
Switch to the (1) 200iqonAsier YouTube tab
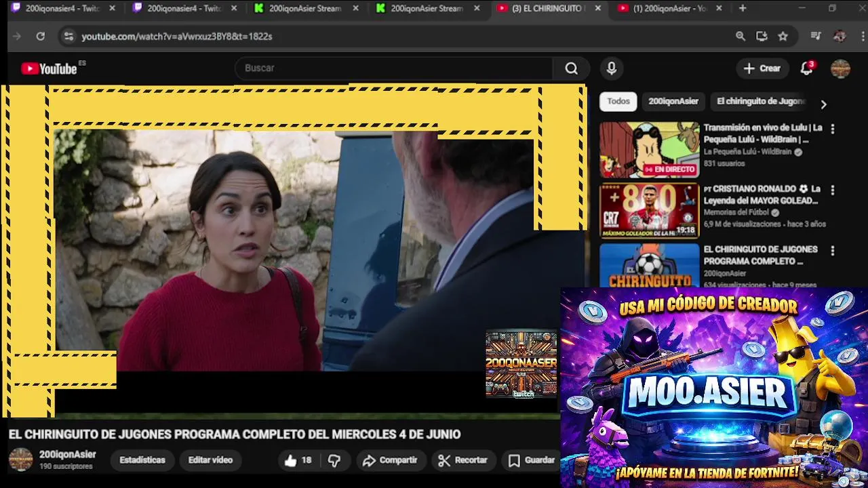670,8
